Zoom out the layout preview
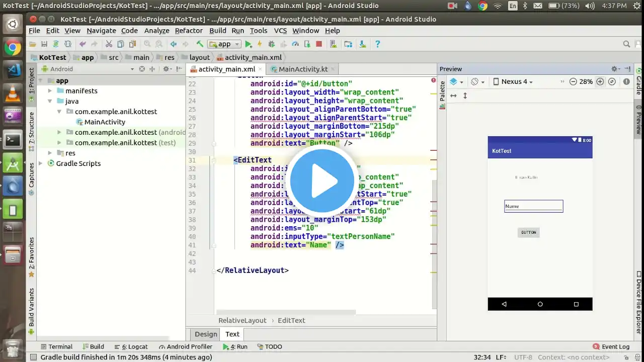The width and height of the screenshot is (644, 362). [573, 81]
